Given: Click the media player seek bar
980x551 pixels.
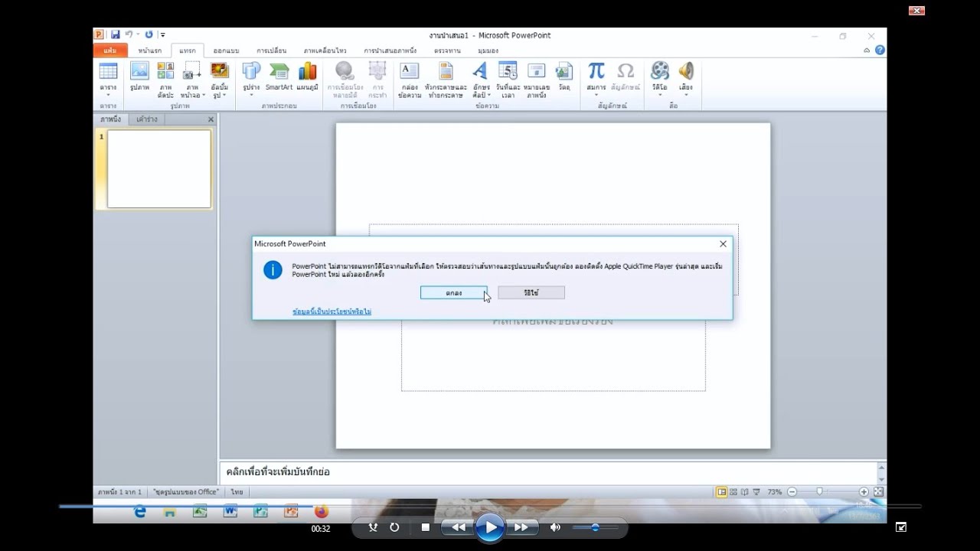Looking at the screenshot, I should point(490,506).
